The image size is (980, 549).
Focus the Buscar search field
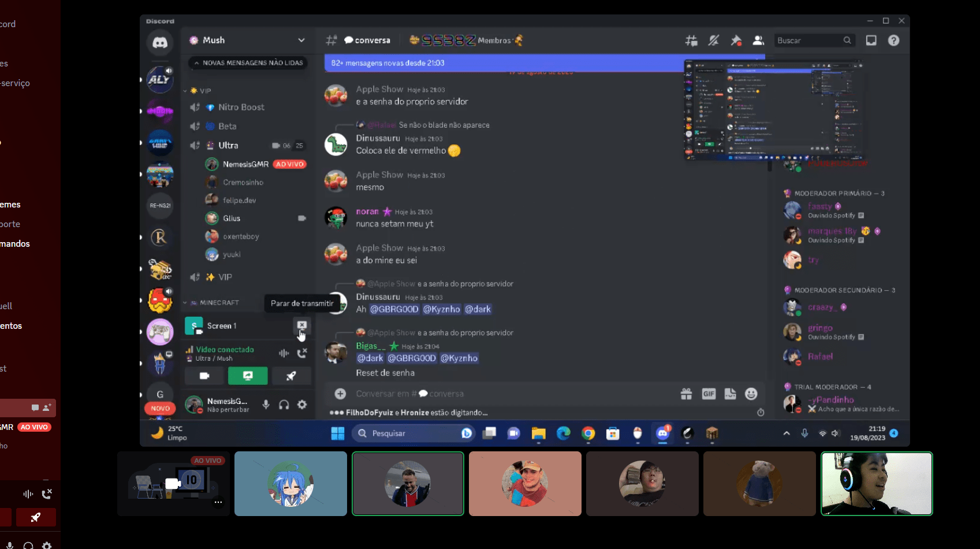click(814, 40)
